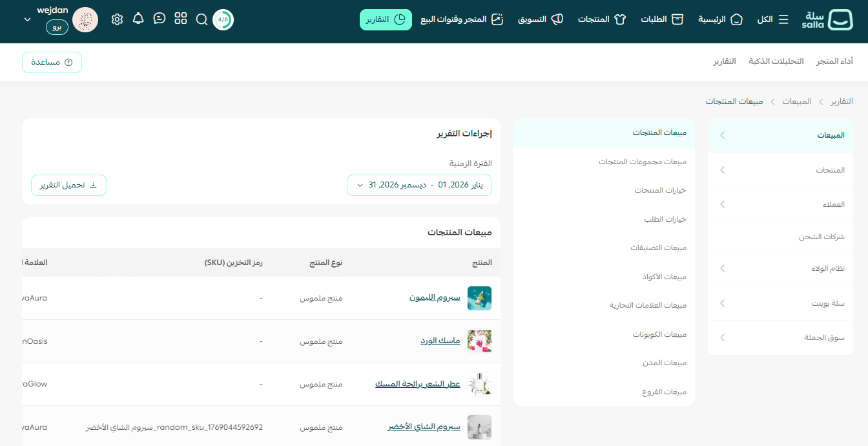The width and height of the screenshot is (868, 446).
Task: Switch to أداء المتجر tab
Action: [x=834, y=61]
